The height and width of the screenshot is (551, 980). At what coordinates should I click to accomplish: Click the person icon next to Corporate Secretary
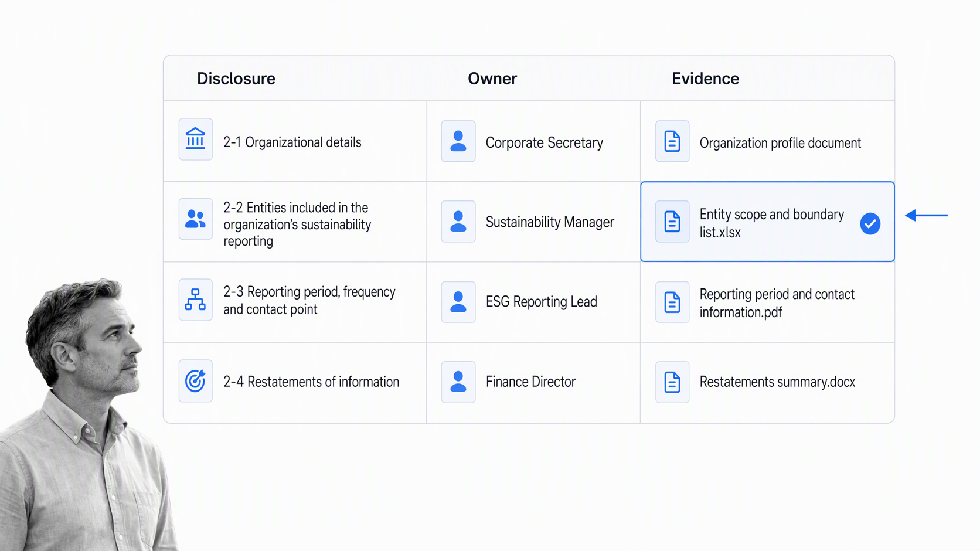(458, 141)
